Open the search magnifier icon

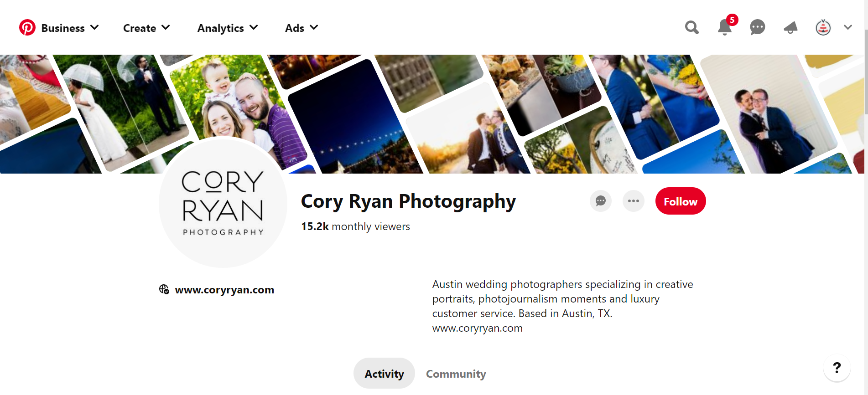tap(691, 28)
